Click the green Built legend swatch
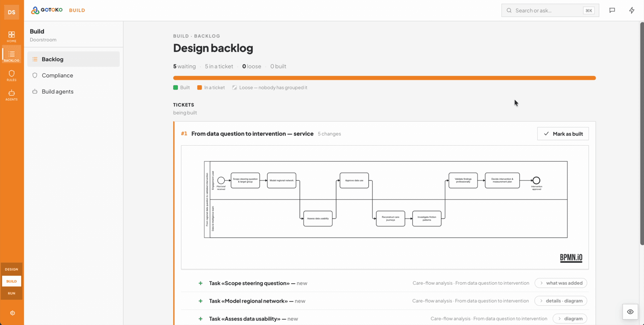The image size is (644, 325). 175,87
